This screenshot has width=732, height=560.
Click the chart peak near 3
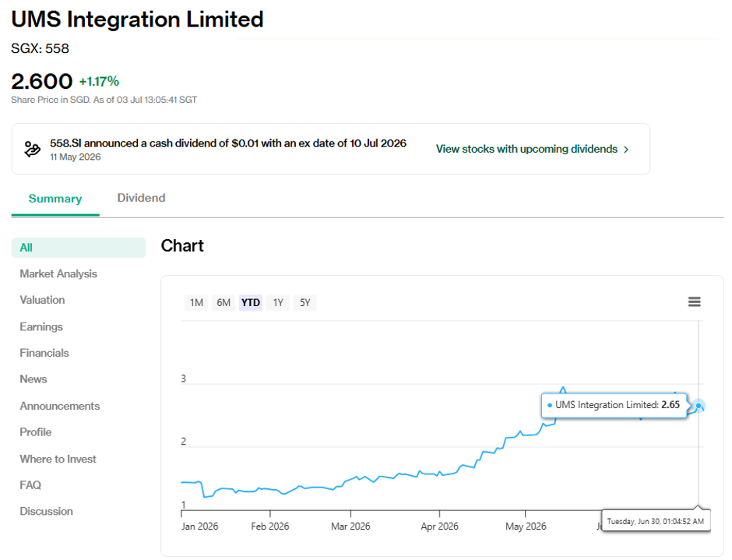(563, 388)
